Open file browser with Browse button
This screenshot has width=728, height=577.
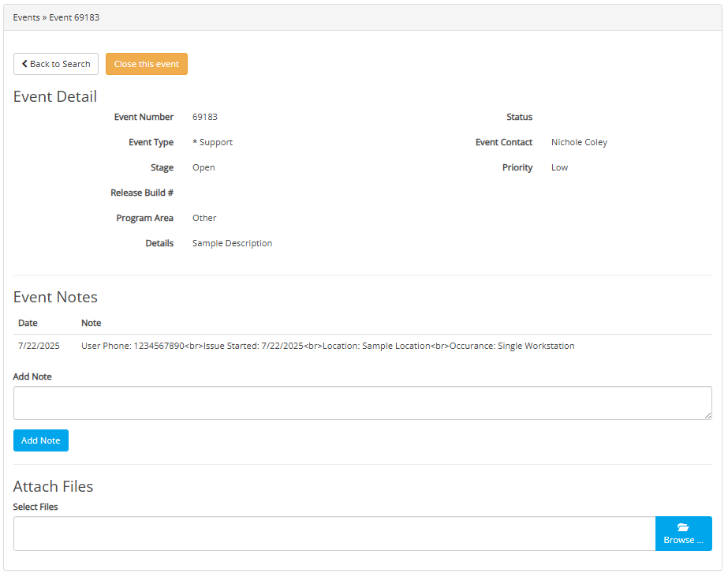[x=683, y=534]
